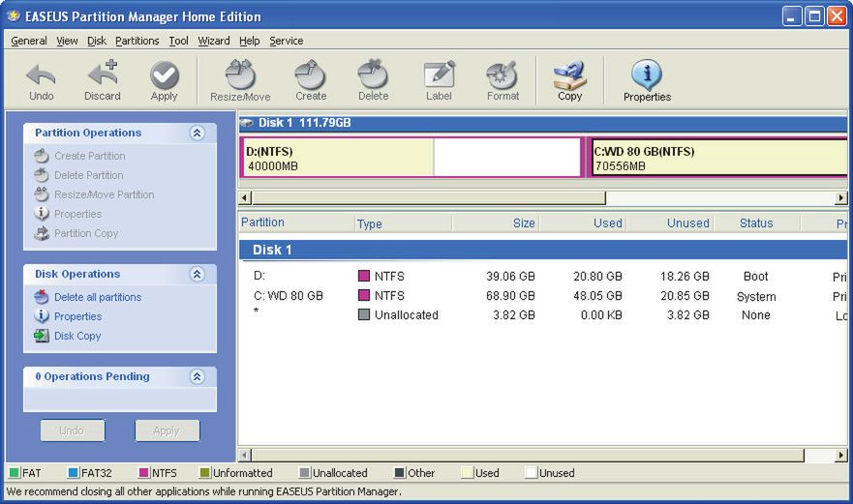Click the Disk Copy icon
The height and width of the screenshot is (504, 853).
tap(42, 336)
